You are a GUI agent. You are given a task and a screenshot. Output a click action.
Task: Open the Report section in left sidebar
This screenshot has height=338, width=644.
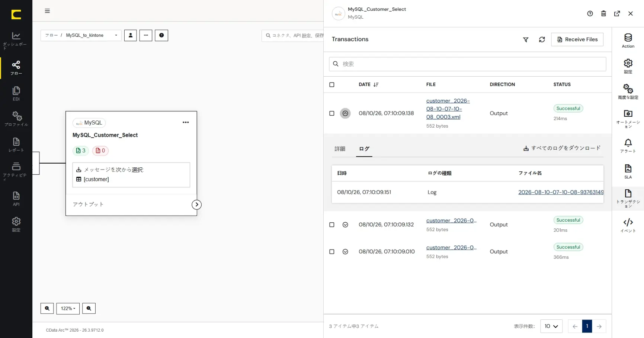point(16,145)
